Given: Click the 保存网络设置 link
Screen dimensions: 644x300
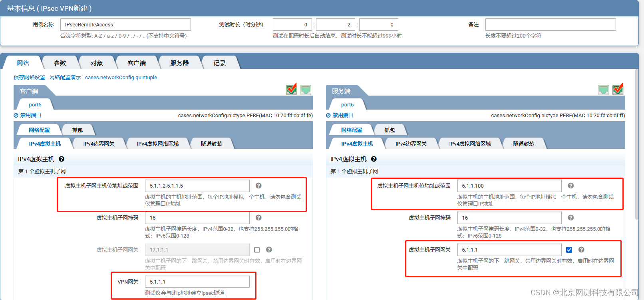Looking at the screenshot, I should point(30,77).
